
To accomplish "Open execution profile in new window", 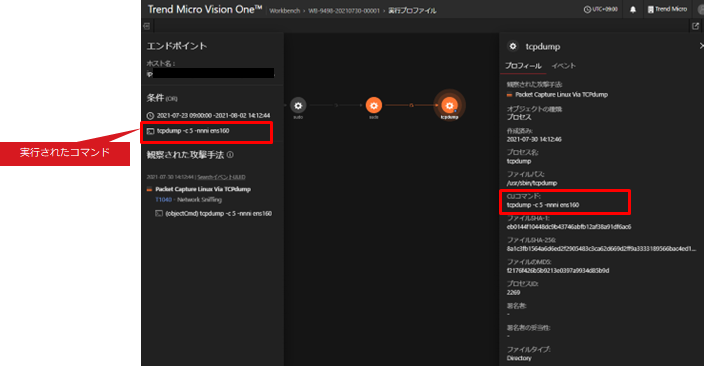I will (x=695, y=26).
